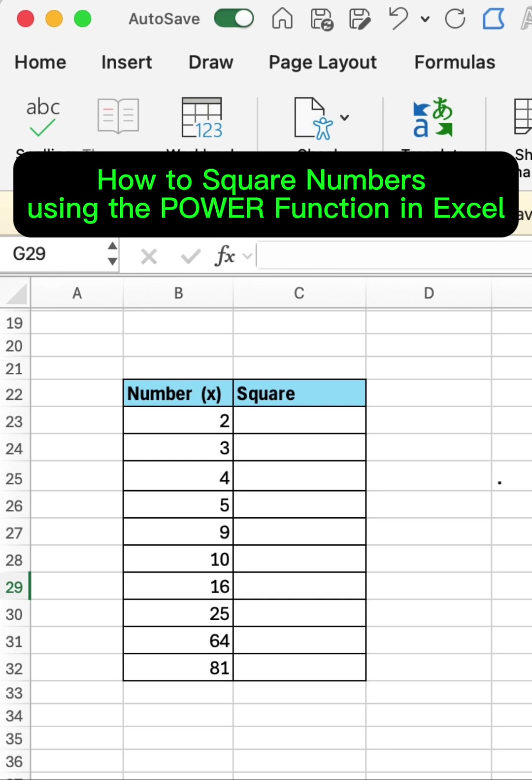The height and width of the screenshot is (780, 532).
Task: Switch to the Page Layout tab
Action: (x=323, y=63)
